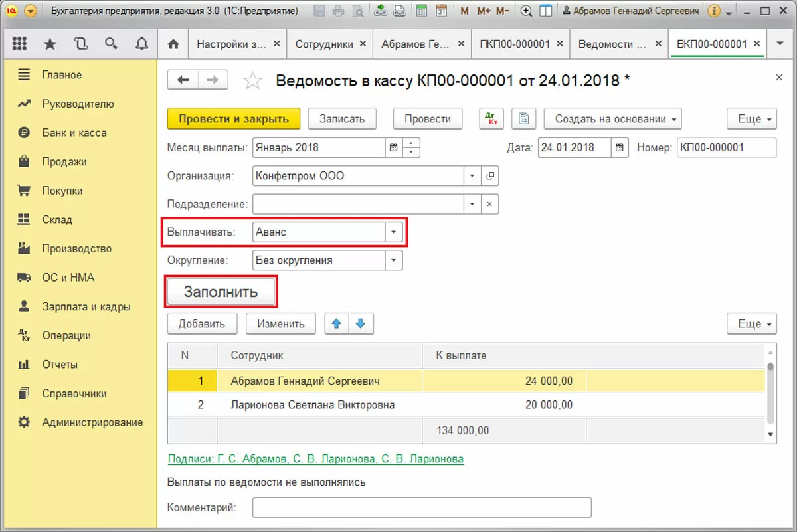Open the tabs list dropdown arrow

tap(779, 44)
